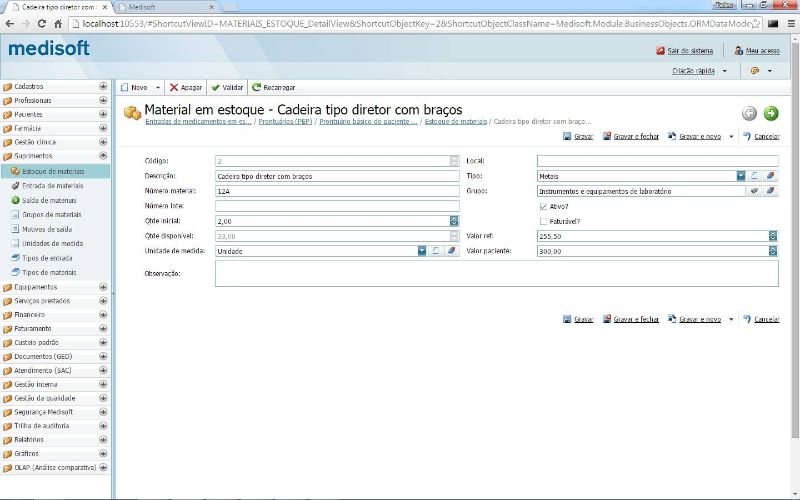Screen dimensions: 800x500
Task: Click the clear eraser icon beside Grupo field
Action: [x=770, y=191]
